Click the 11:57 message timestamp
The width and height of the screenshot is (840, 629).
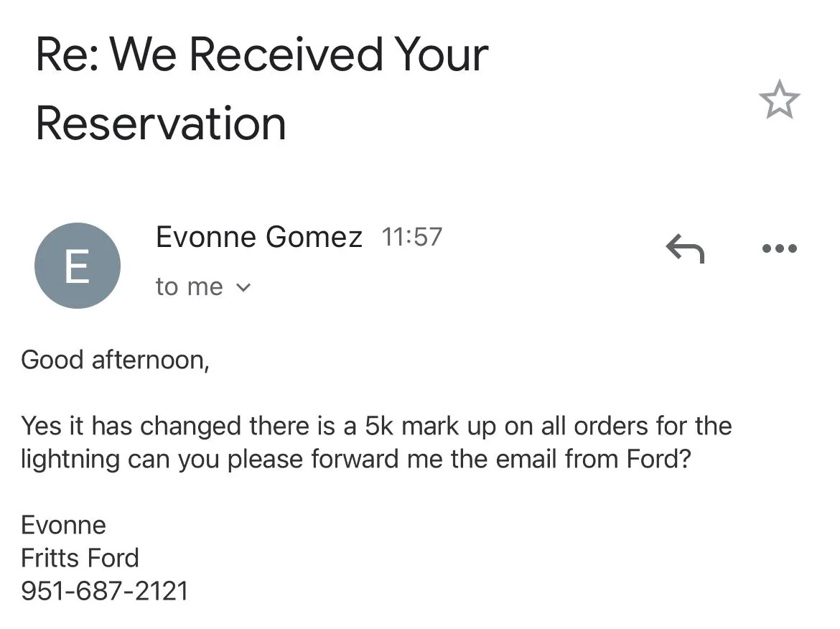point(411,237)
